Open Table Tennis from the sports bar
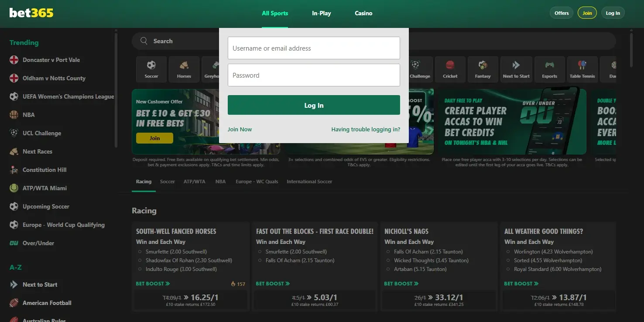 [x=582, y=69]
